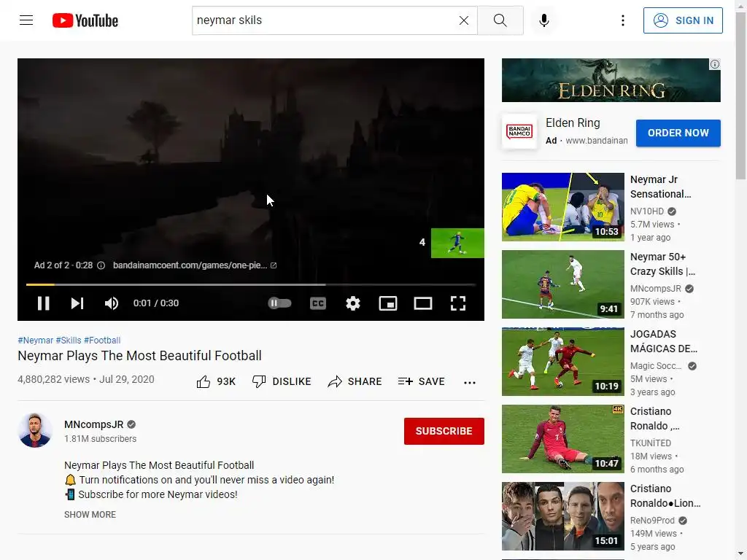Open 'Neymar 50+ Crazy Skills' title
The height and width of the screenshot is (560, 747).
662,264
